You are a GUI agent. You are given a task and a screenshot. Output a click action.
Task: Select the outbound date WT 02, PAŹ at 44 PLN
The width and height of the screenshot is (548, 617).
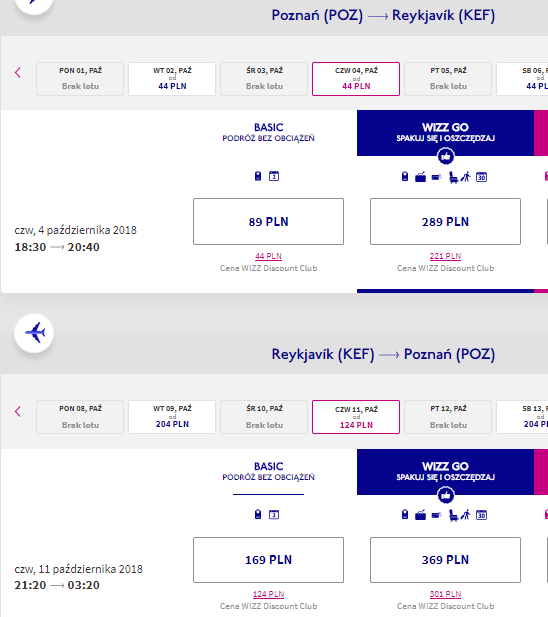pyautogui.click(x=172, y=79)
